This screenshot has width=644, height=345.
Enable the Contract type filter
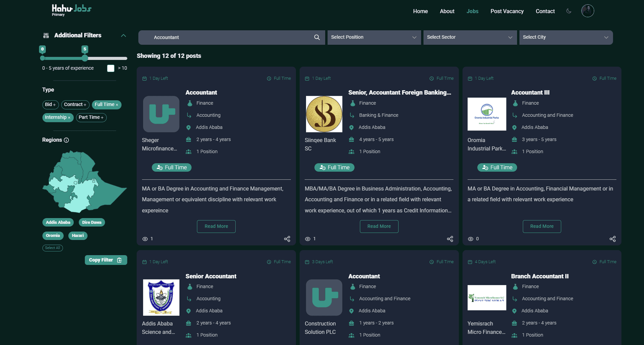pyautogui.click(x=75, y=104)
